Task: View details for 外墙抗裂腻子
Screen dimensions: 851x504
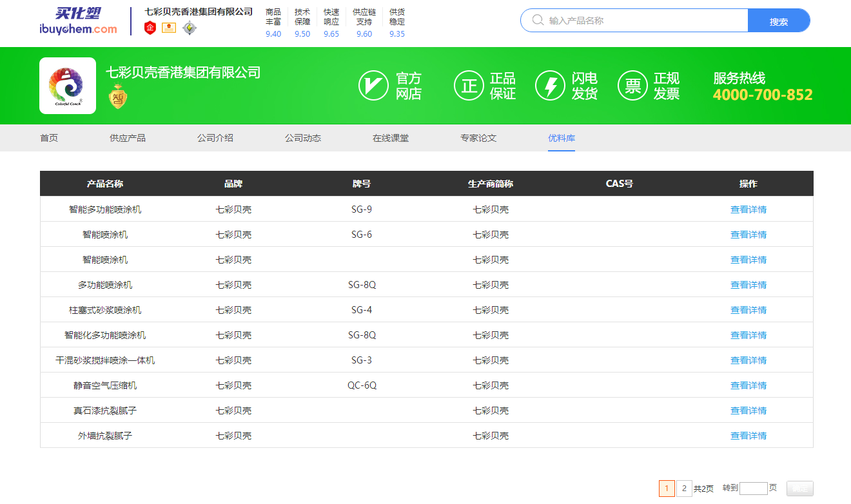Action: point(748,436)
